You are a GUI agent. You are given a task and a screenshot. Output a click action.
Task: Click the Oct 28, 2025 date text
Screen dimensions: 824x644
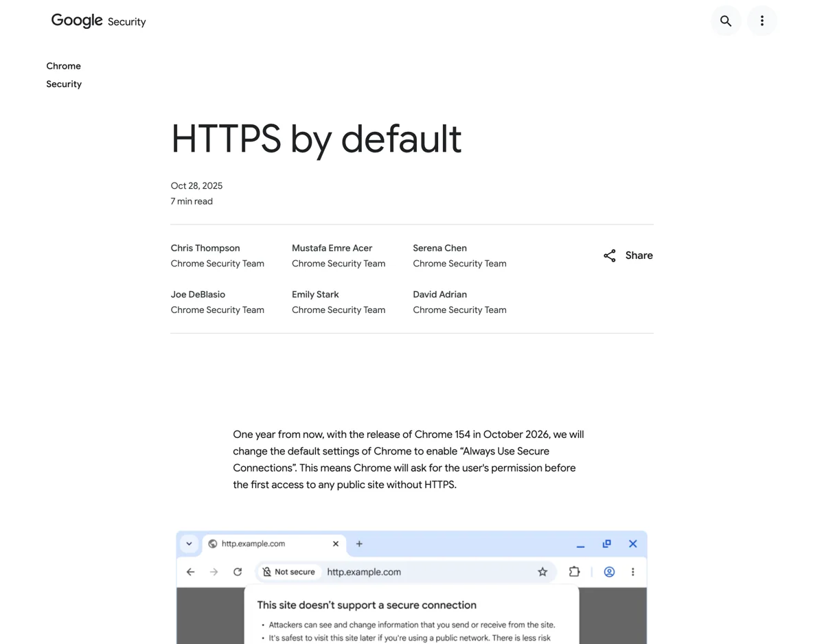tap(196, 186)
